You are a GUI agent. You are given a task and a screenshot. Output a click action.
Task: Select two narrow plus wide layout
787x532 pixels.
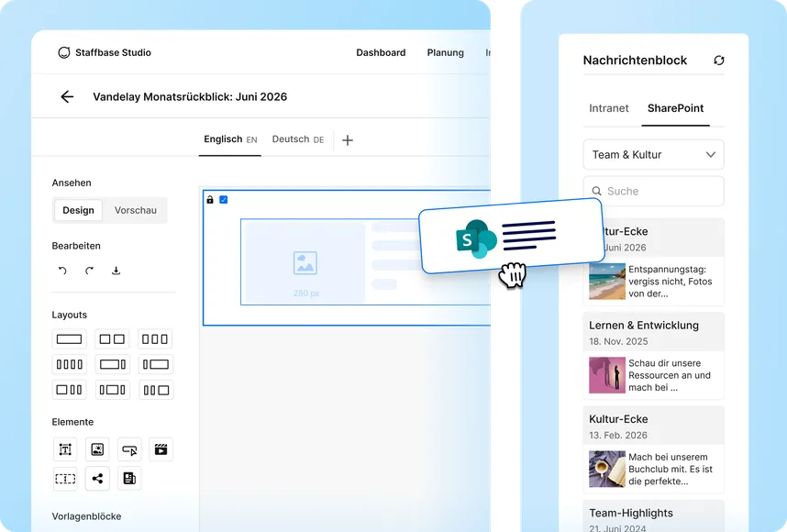[156, 390]
